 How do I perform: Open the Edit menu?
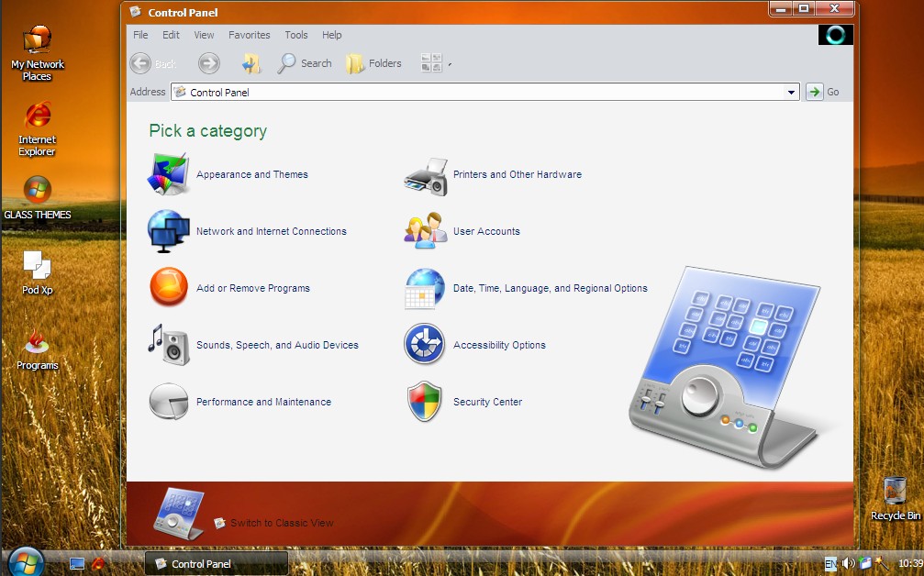pos(171,35)
